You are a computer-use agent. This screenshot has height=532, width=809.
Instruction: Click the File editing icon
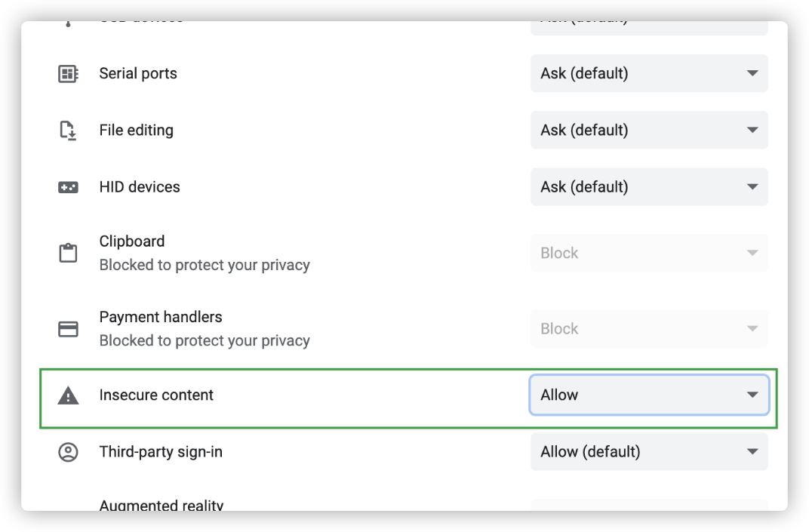click(69, 131)
